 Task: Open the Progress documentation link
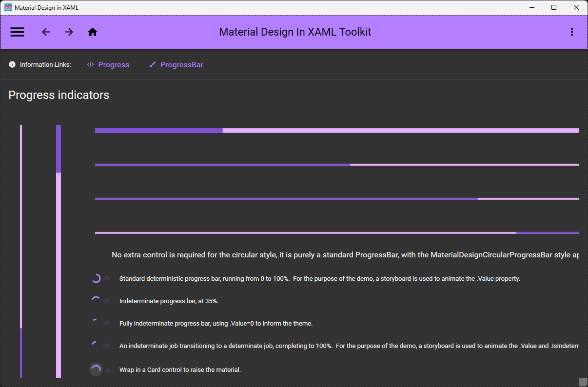point(114,64)
